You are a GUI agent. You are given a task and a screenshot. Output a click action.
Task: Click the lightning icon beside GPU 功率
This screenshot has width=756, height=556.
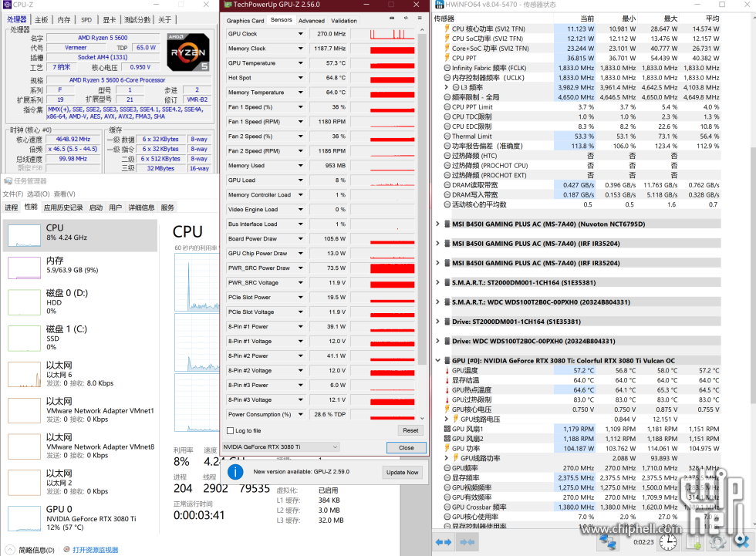tap(447, 449)
